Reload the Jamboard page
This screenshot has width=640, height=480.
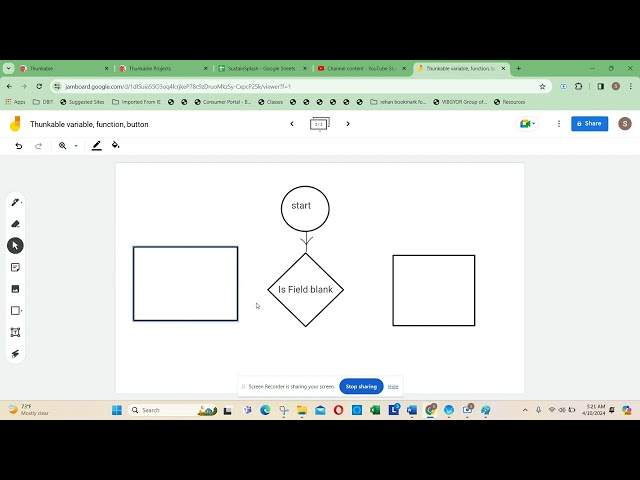39,87
